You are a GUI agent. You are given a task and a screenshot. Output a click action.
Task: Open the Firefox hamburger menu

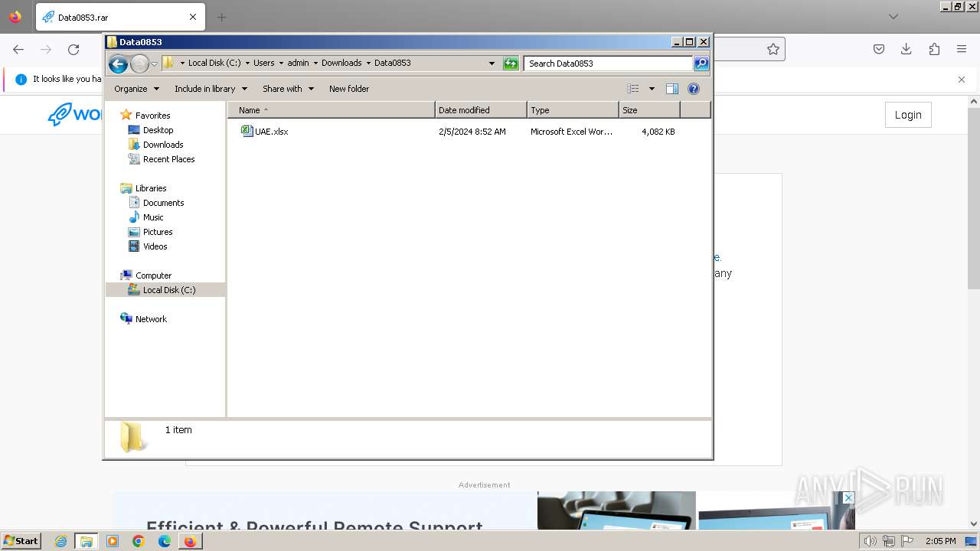click(x=962, y=49)
